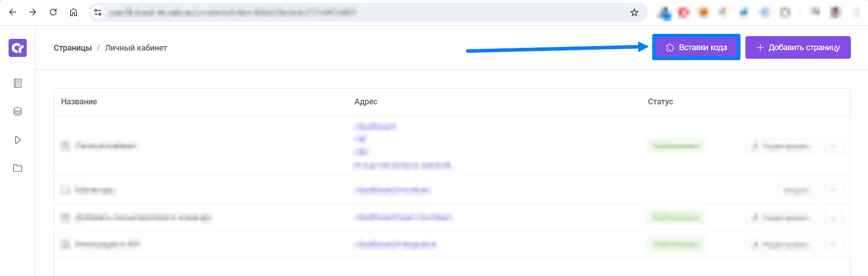Open the browser home page icon
Screen dimensions: 868x276
pos(73,12)
